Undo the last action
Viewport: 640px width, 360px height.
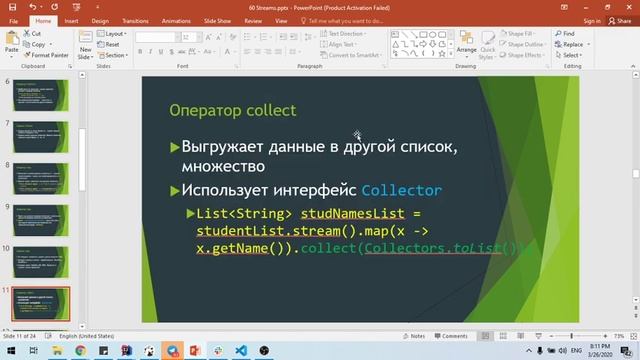click(32, 7)
